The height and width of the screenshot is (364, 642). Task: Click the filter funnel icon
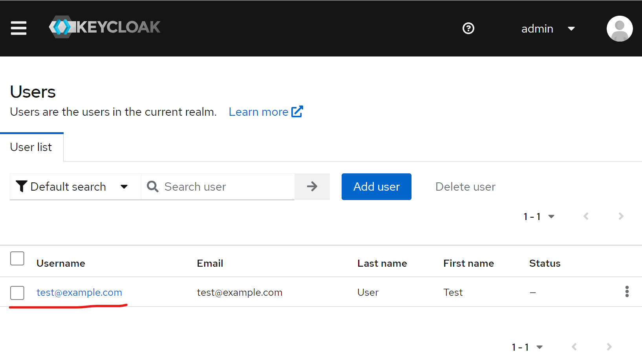tap(22, 186)
